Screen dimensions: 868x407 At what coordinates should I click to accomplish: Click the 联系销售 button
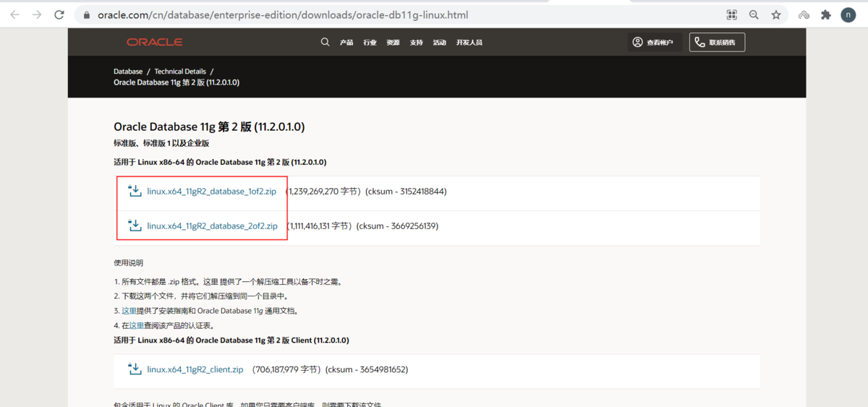717,43
